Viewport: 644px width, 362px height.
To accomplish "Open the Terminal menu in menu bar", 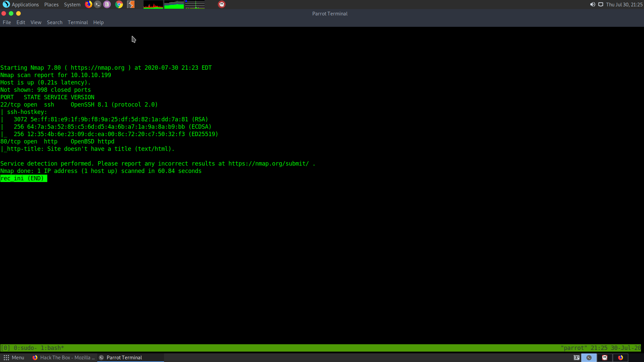I will click(77, 22).
